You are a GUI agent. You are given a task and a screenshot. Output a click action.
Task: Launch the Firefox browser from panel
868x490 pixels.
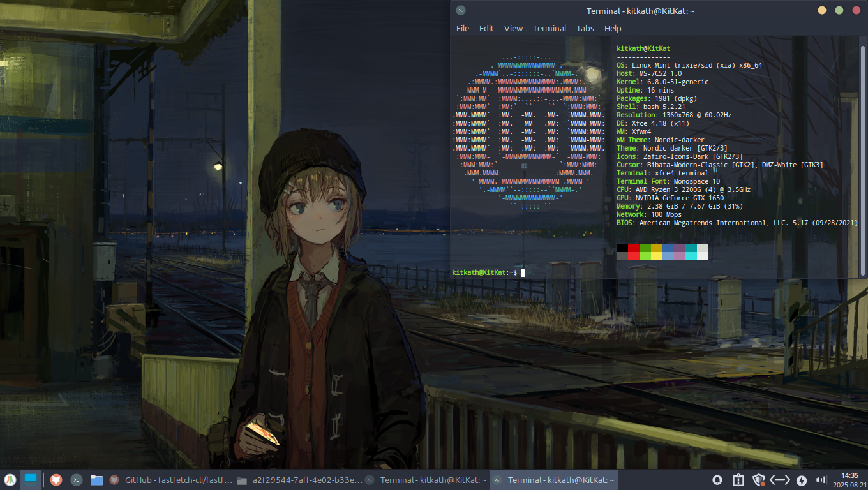(x=56, y=480)
